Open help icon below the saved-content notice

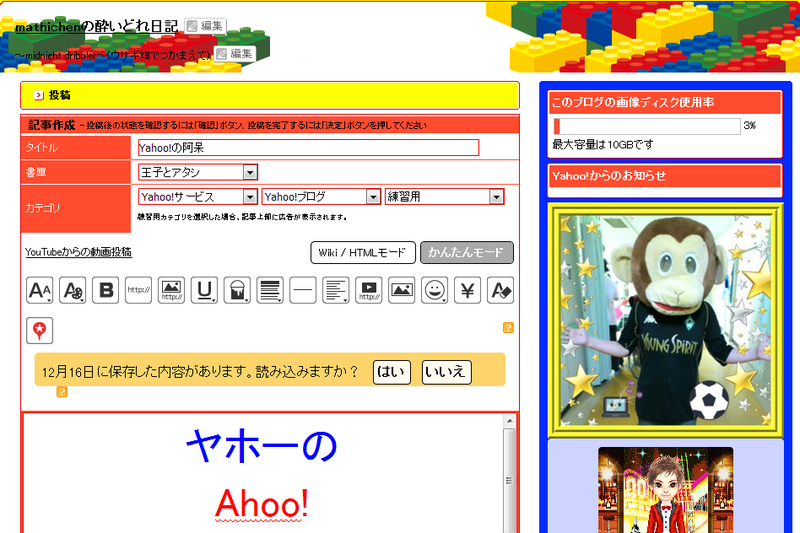click(62, 392)
